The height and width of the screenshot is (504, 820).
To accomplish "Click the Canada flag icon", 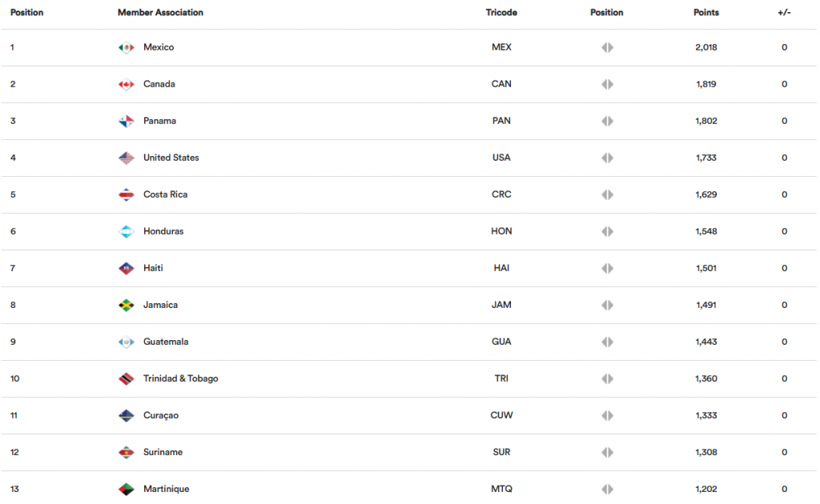I will pos(126,85).
